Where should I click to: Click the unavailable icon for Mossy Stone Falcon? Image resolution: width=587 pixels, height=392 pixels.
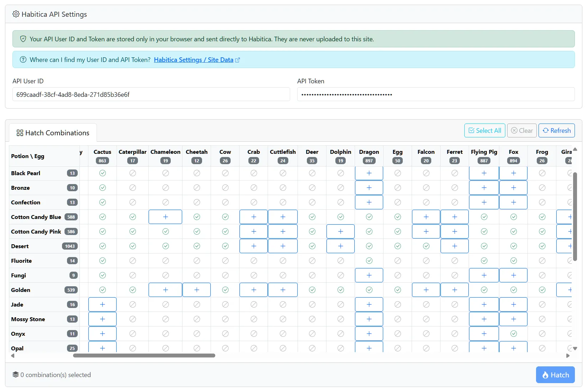pyautogui.click(x=426, y=319)
